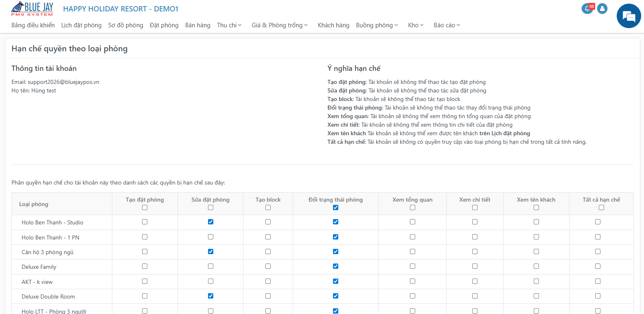Viewport: 644px width, 314px height.
Task: Check Xem chi tiết for AKT - k view
Action: 475,281
